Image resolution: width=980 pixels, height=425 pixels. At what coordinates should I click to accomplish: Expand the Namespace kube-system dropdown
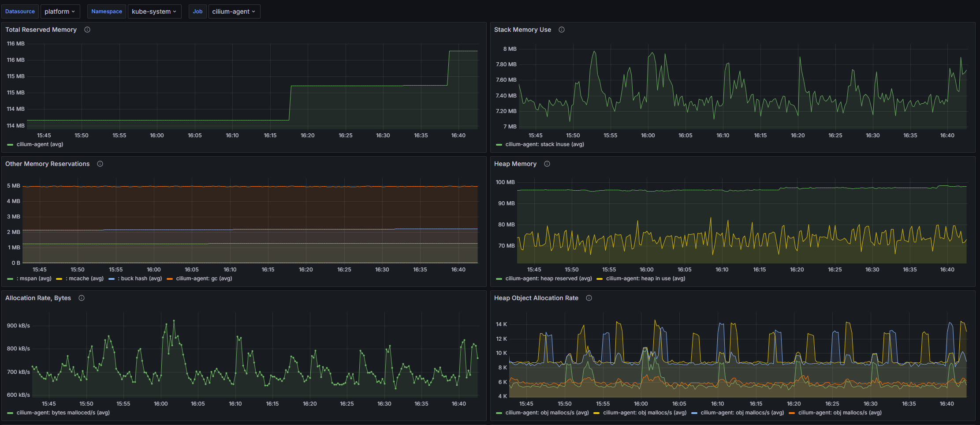(154, 11)
